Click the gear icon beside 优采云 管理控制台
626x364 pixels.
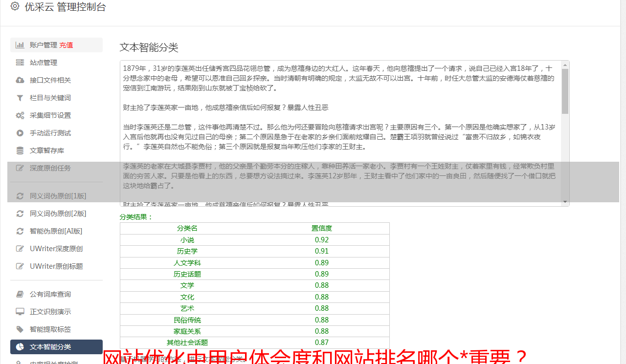15,7
